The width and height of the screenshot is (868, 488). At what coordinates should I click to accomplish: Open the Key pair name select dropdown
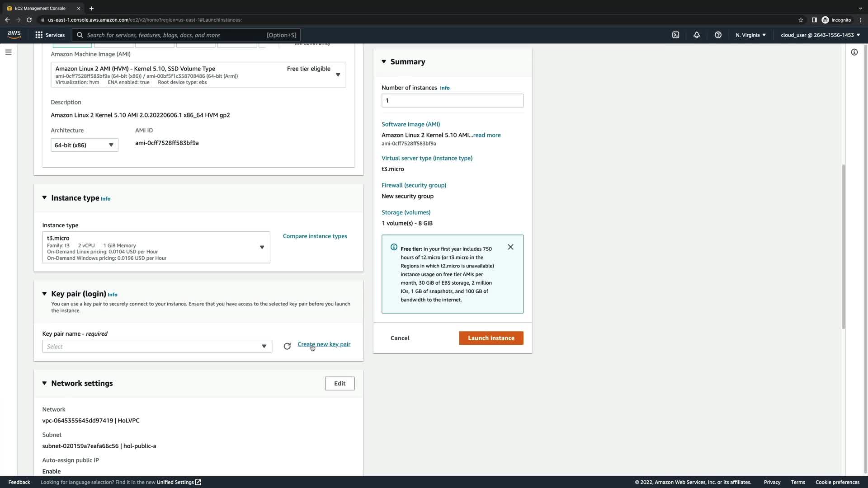(x=157, y=347)
